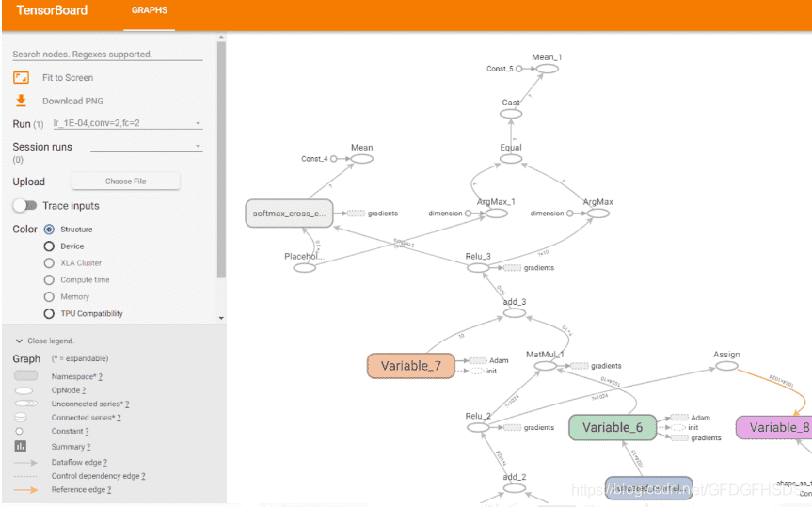Select the Placeholder op node ellipse
This screenshot has height=507, width=812.
305,268
